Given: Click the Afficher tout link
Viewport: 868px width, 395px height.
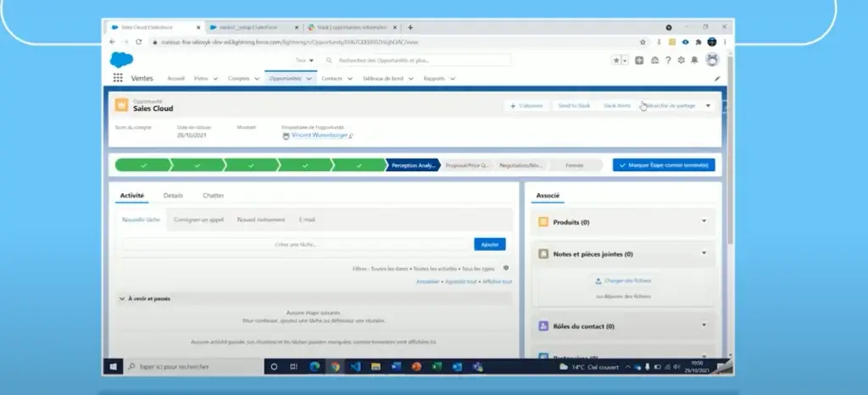Looking at the screenshot, I should tap(497, 281).
